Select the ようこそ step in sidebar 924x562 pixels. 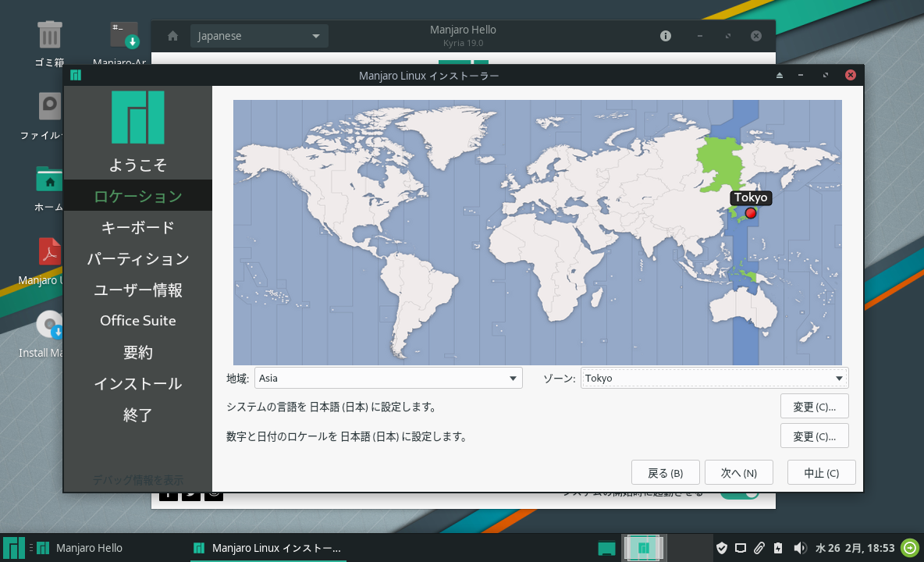click(138, 165)
